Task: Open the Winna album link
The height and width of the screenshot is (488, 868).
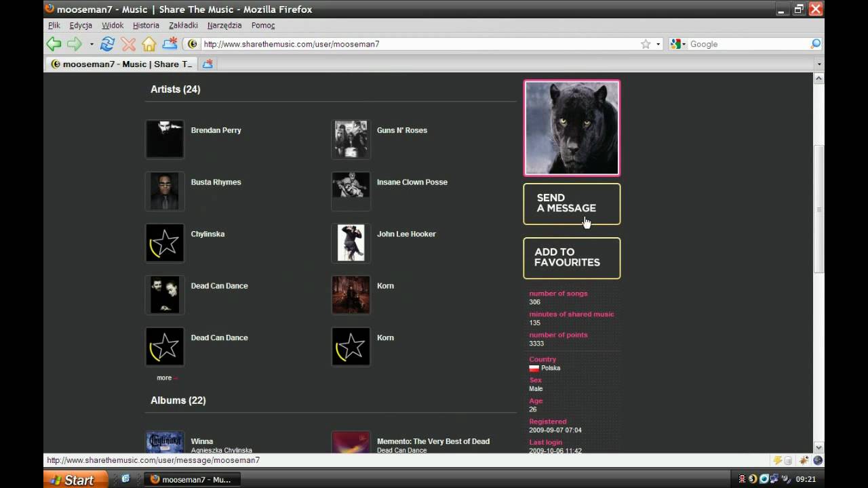Action: tap(202, 441)
